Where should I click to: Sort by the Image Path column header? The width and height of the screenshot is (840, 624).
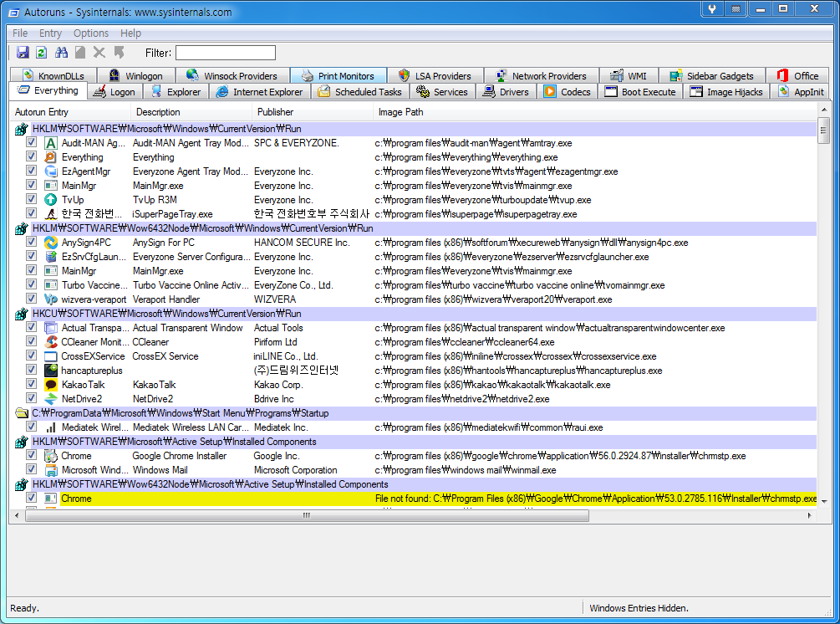595,112
